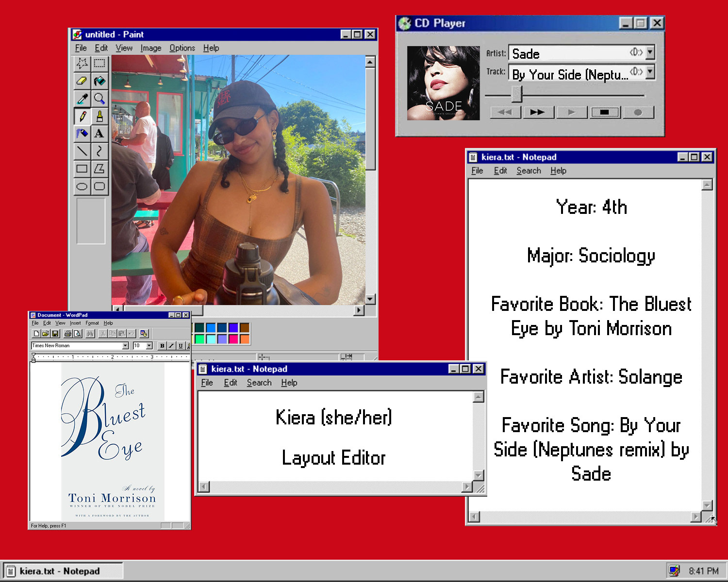Click the Cut scissors icon in WordPad
728x582 pixels.
pyautogui.click(x=103, y=333)
